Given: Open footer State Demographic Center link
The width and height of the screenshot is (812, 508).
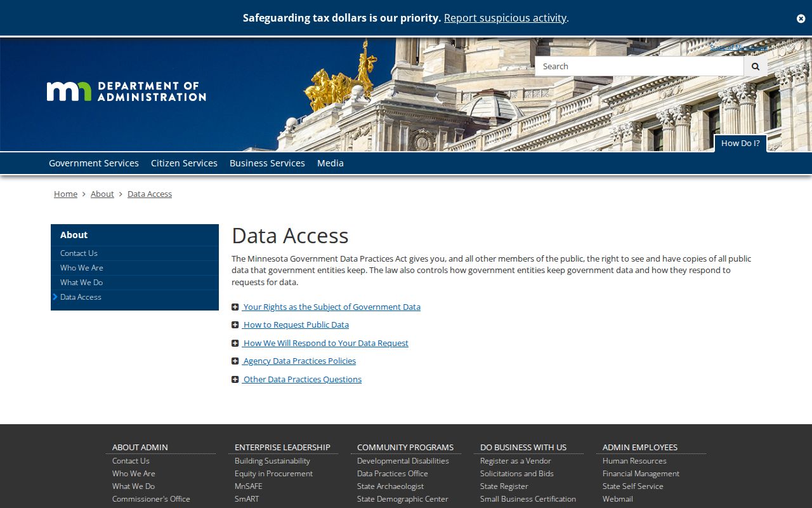Looking at the screenshot, I should coord(402,499).
